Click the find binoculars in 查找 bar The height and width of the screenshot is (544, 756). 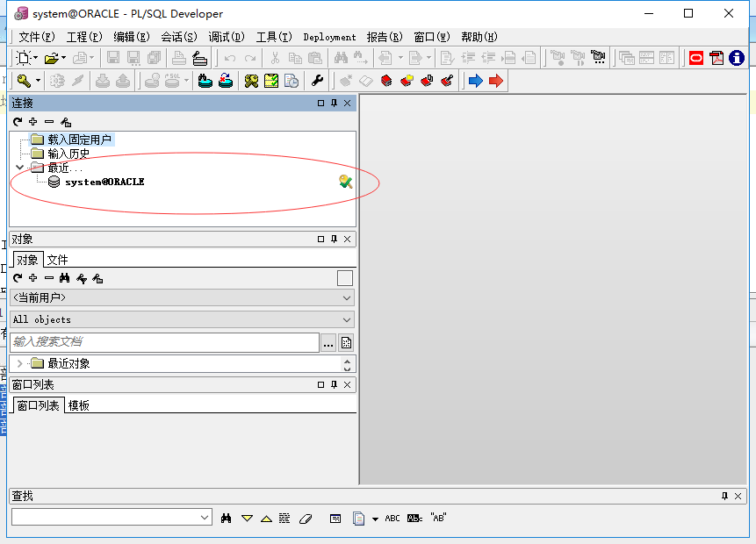[x=227, y=519]
